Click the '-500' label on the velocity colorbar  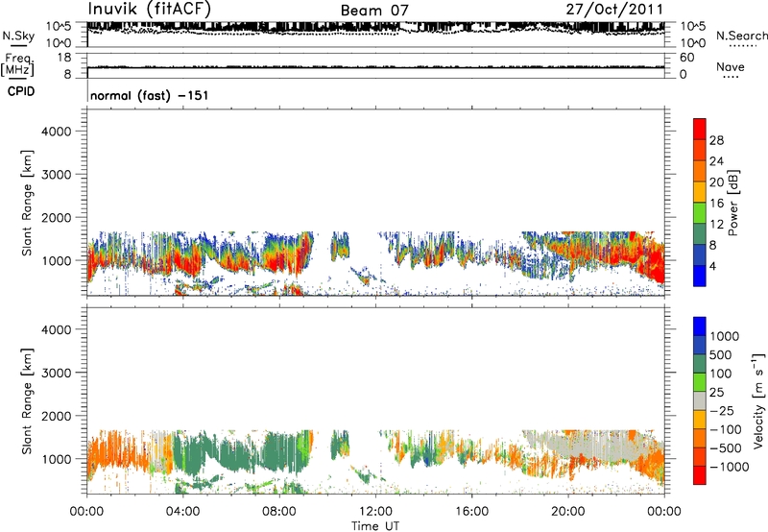[725, 448]
